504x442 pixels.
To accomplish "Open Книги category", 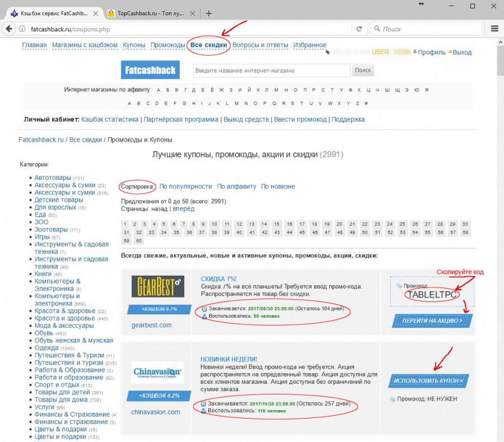I will [43, 273].
